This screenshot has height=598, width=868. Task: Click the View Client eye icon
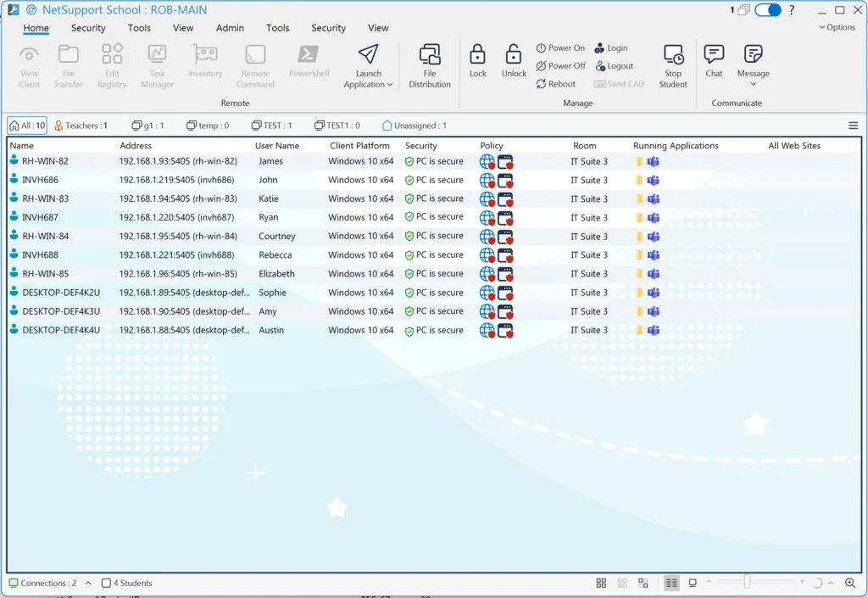pyautogui.click(x=29, y=54)
